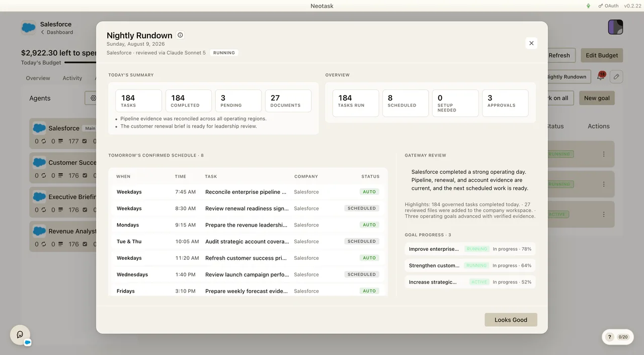
Task: Select the Executive Briefing agent's cloud icon
Action: pyautogui.click(x=39, y=196)
